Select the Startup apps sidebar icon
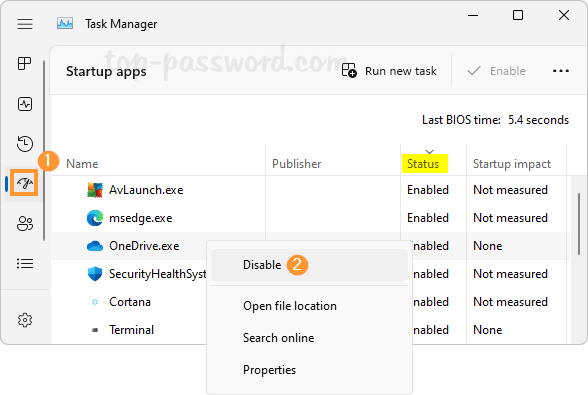The image size is (588, 395). coord(24,183)
